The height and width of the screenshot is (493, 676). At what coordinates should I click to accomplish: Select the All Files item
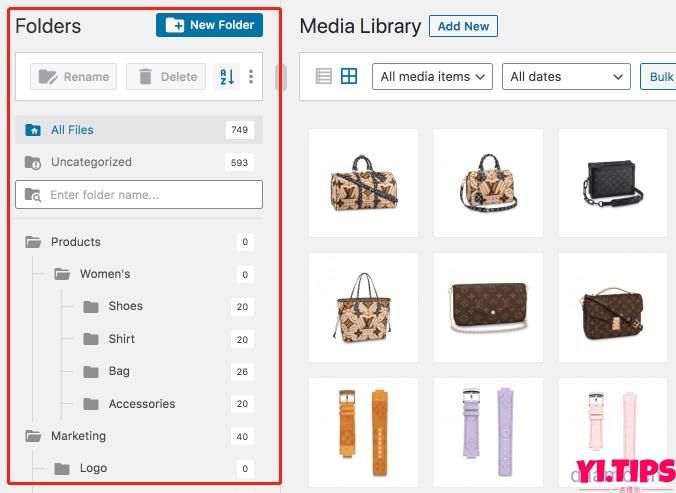(x=139, y=130)
